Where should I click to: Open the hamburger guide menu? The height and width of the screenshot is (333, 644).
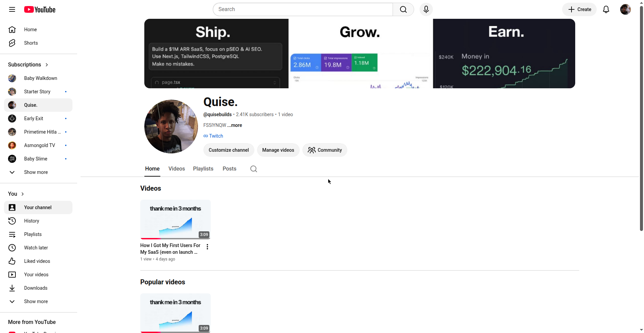click(x=12, y=9)
